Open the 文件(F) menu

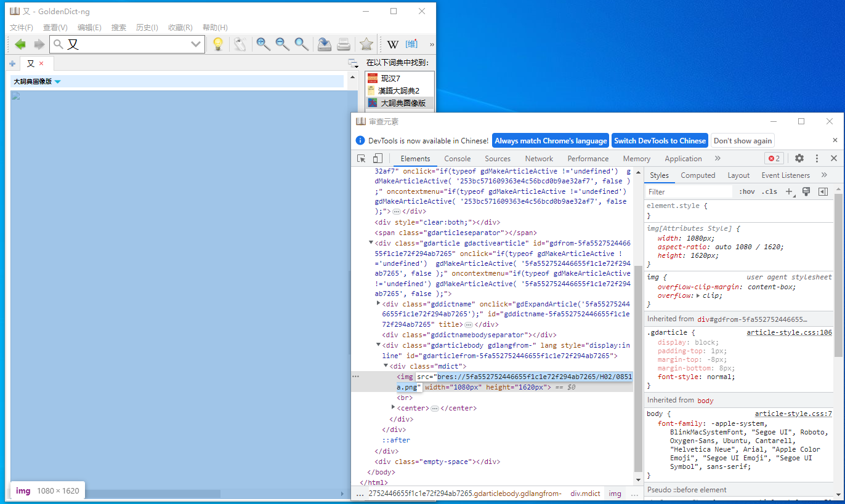point(22,28)
